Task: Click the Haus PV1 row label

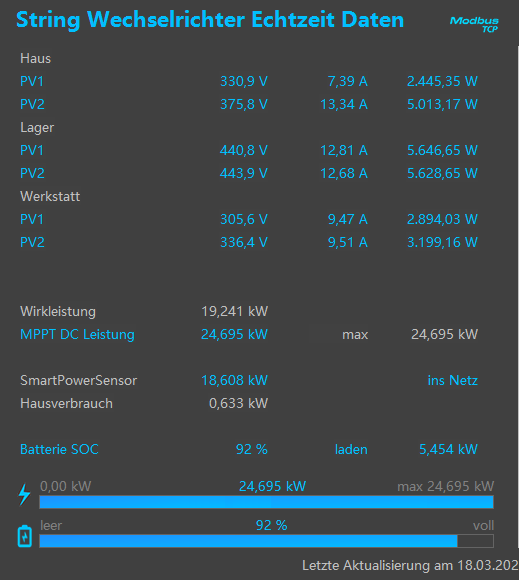Action: pyautogui.click(x=32, y=81)
